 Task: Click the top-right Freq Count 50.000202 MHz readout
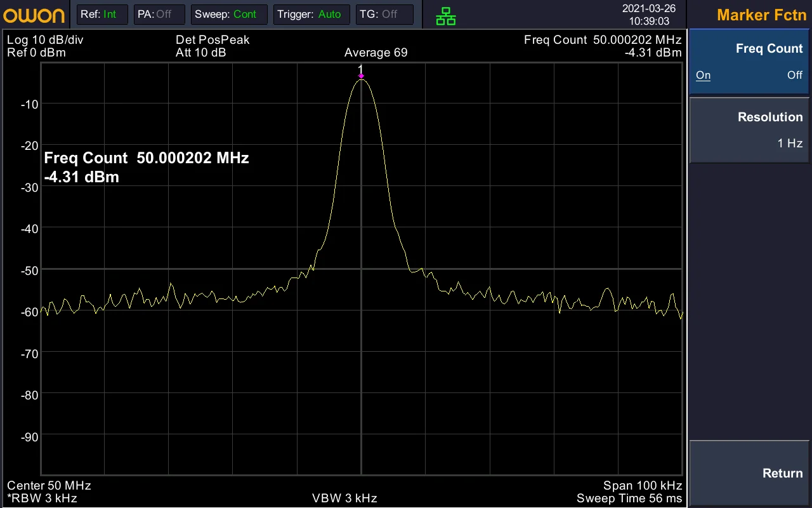(603, 40)
